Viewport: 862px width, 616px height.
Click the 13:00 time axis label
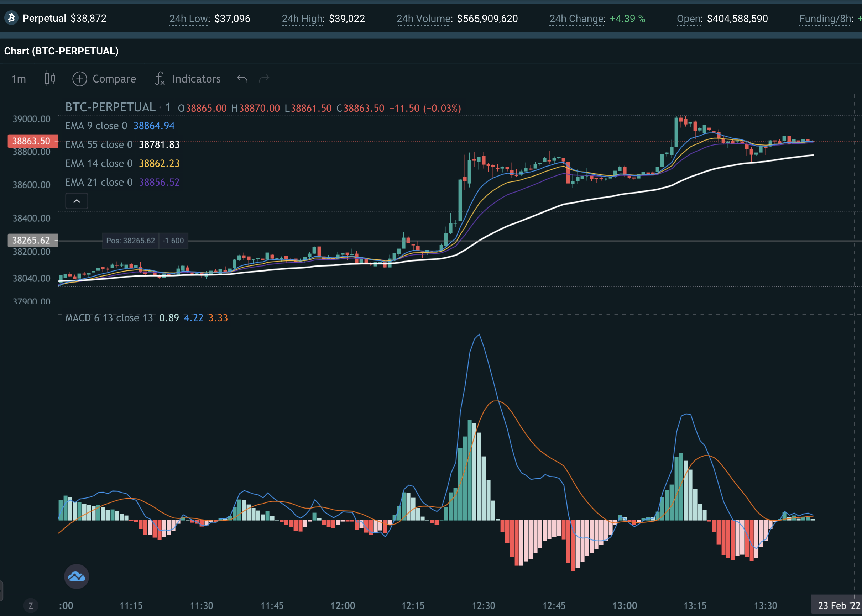point(624,606)
